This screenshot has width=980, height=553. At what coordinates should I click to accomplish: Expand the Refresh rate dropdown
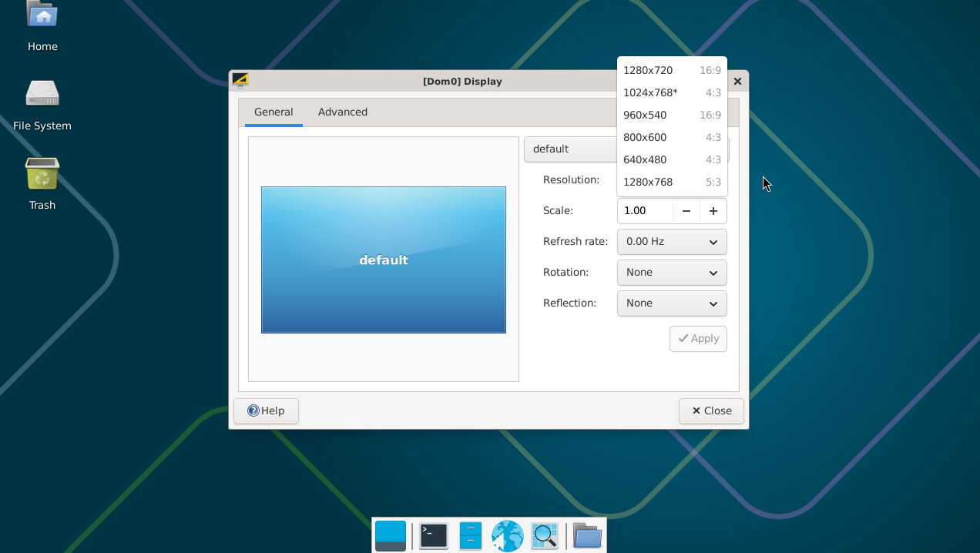pos(671,242)
